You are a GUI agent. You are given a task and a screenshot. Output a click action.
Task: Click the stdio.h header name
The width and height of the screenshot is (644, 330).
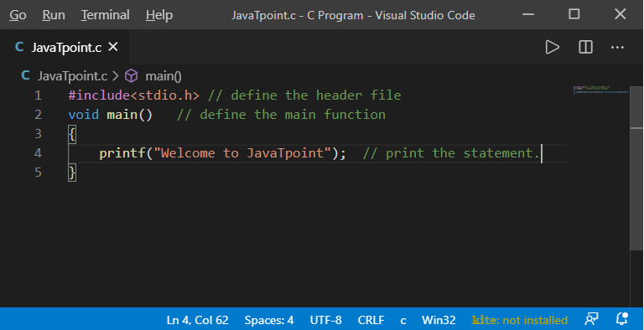pyautogui.click(x=165, y=95)
